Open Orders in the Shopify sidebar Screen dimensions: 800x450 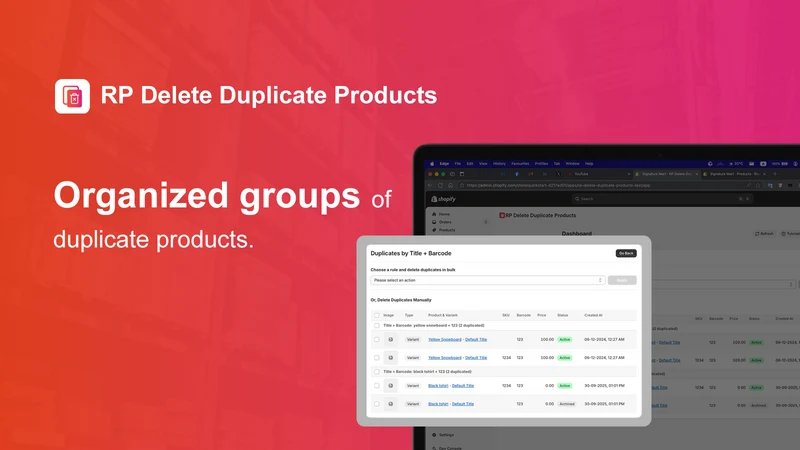pos(445,222)
